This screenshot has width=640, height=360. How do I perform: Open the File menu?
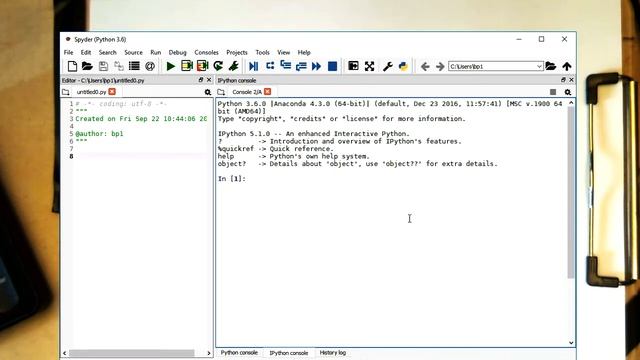coord(69,52)
